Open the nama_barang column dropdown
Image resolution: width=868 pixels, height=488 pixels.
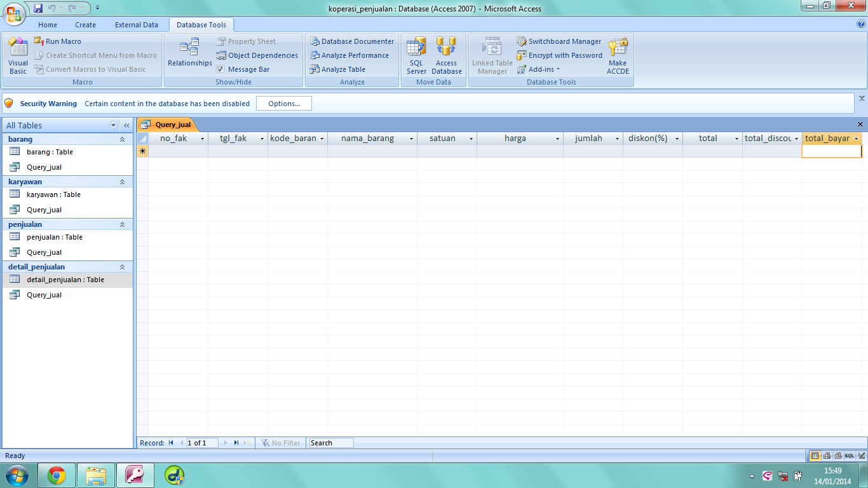(412, 139)
